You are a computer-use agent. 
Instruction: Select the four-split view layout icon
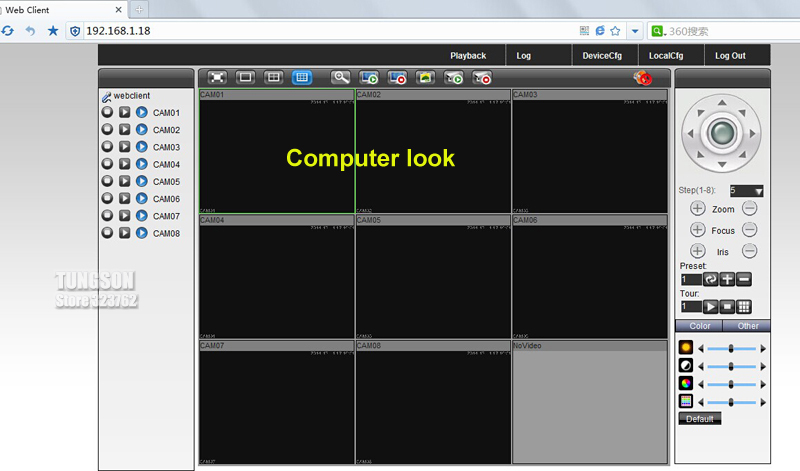[273, 77]
